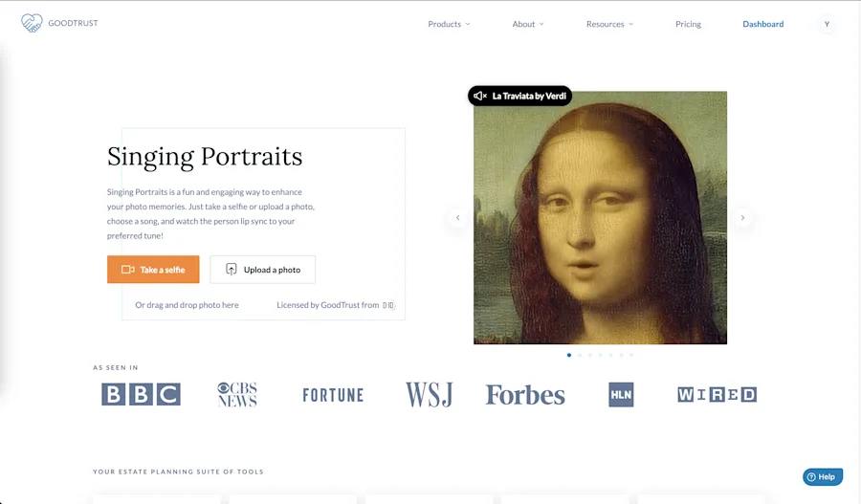This screenshot has height=504, width=861.
Task: Expand the Resources dropdown menu
Action: click(609, 24)
